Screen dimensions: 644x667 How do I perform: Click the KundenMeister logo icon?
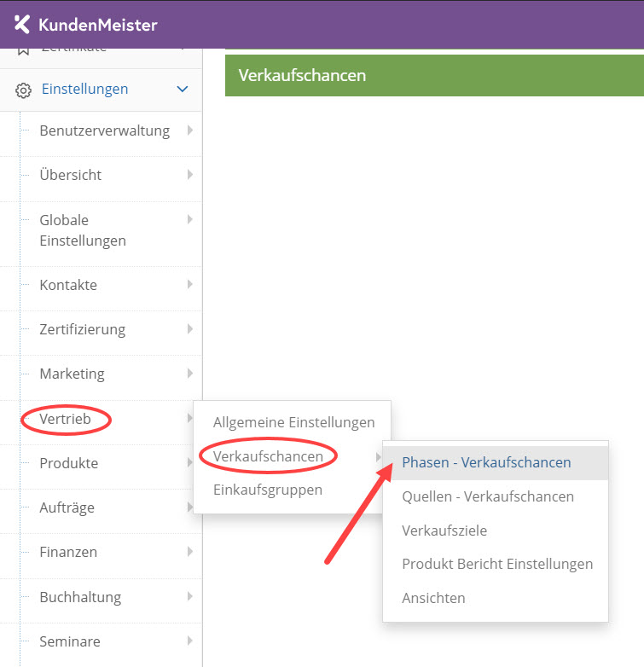click(21, 24)
